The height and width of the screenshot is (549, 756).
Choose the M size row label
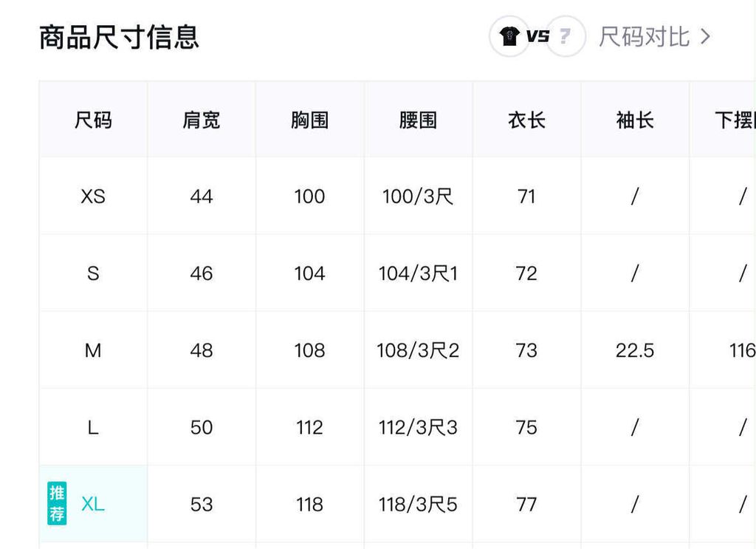click(x=93, y=350)
